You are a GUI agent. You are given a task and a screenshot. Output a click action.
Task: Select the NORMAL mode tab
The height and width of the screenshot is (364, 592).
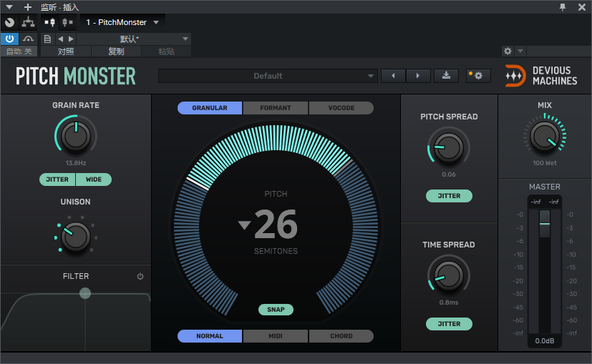coord(210,336)
